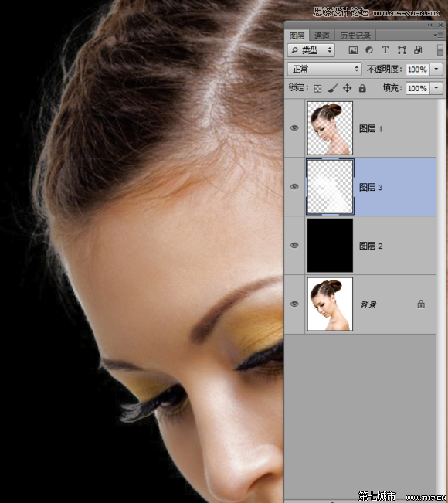
Task: Lock all padlock icon
Action: [362, 88]
